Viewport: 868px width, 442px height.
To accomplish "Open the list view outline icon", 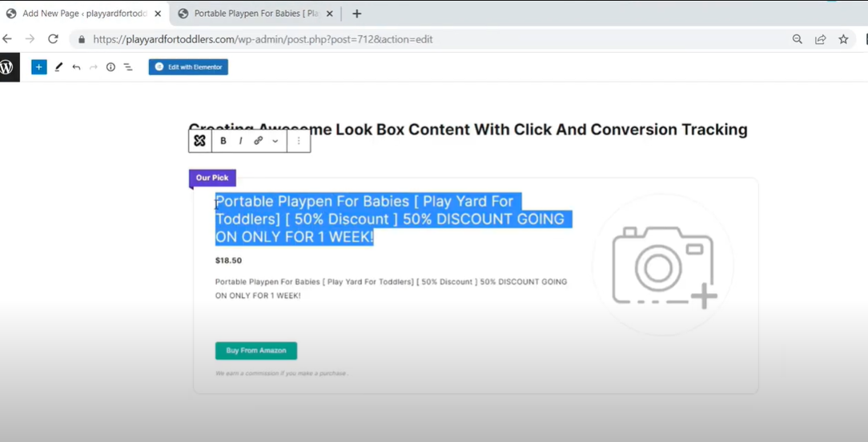I will click(x=128, y=67).
